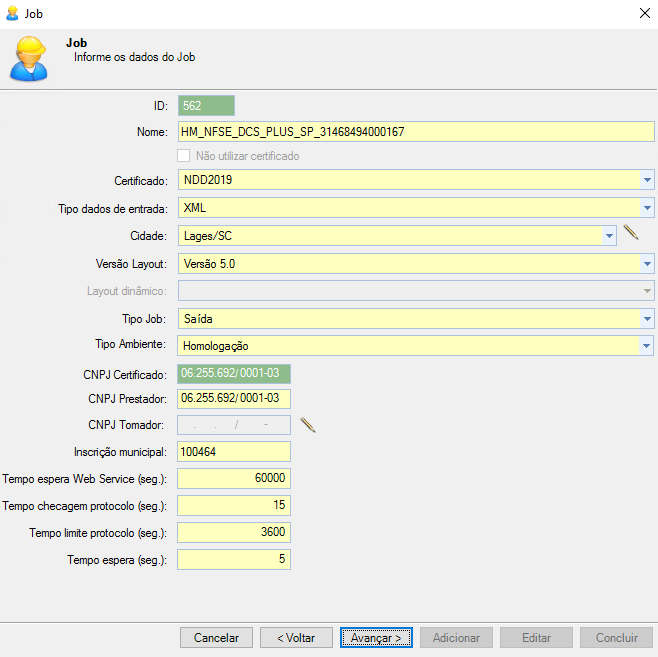Click the small Job icon in title bar
Screen dimensions: 658x657
(12, 14)
